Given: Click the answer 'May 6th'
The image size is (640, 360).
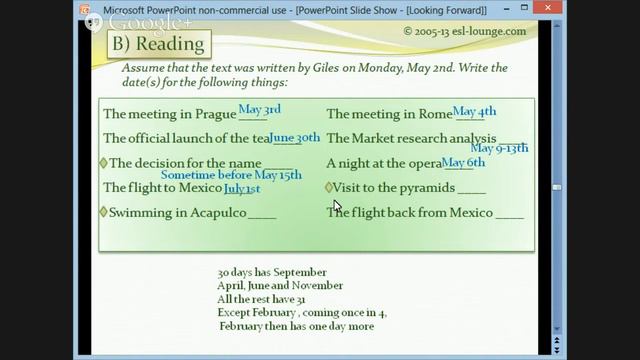Looking at the screenshot, I should coord(463,163).
